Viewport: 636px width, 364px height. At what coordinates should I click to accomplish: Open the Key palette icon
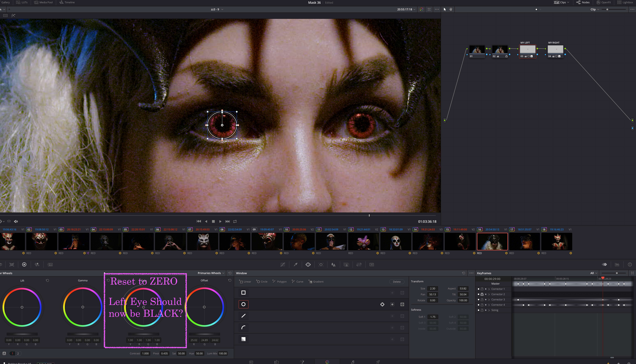[346, 265]
